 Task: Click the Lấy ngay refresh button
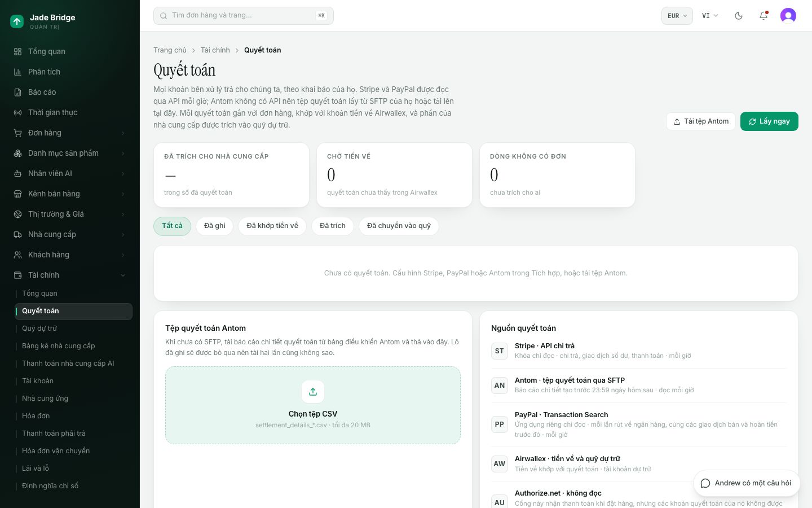(769, 121)
